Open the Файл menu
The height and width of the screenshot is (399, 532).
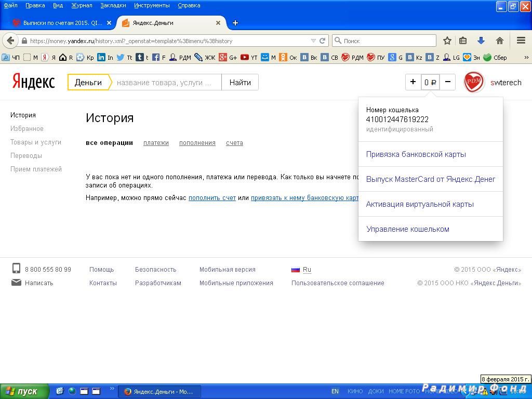(x=10, y=5)
